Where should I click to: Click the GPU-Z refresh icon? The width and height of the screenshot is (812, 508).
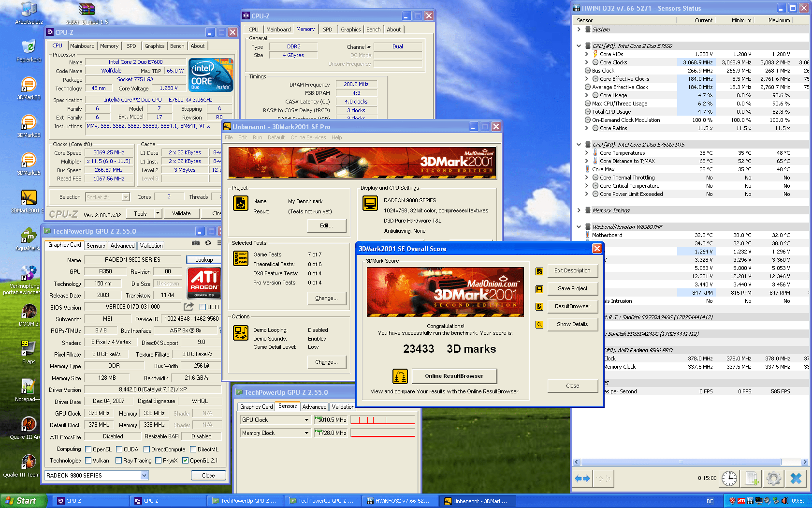pos(208,243)
